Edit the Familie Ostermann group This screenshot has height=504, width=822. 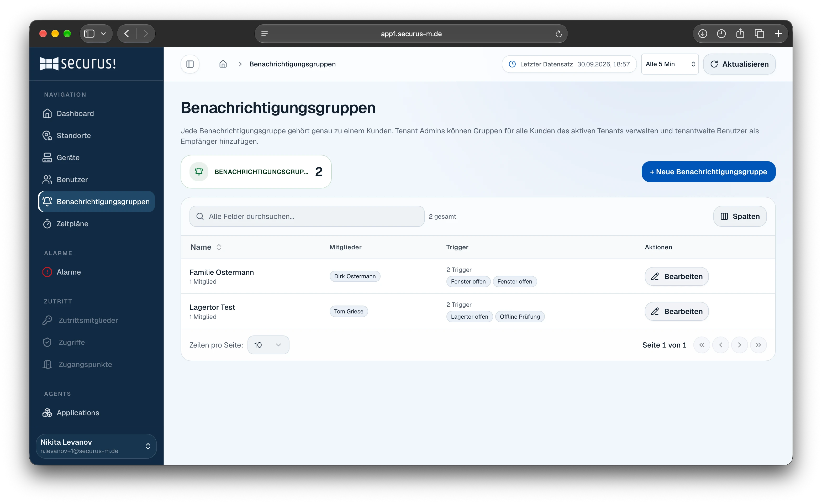click(677, 276)
